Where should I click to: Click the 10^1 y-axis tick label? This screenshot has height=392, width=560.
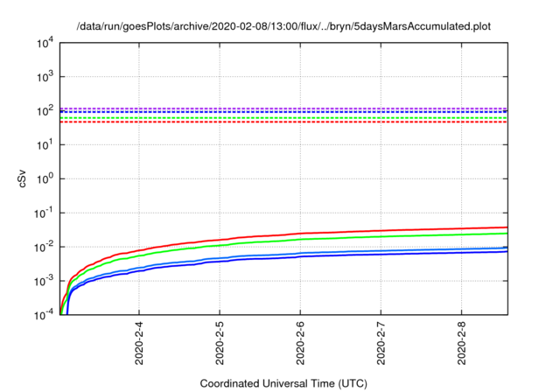[45, 144]
